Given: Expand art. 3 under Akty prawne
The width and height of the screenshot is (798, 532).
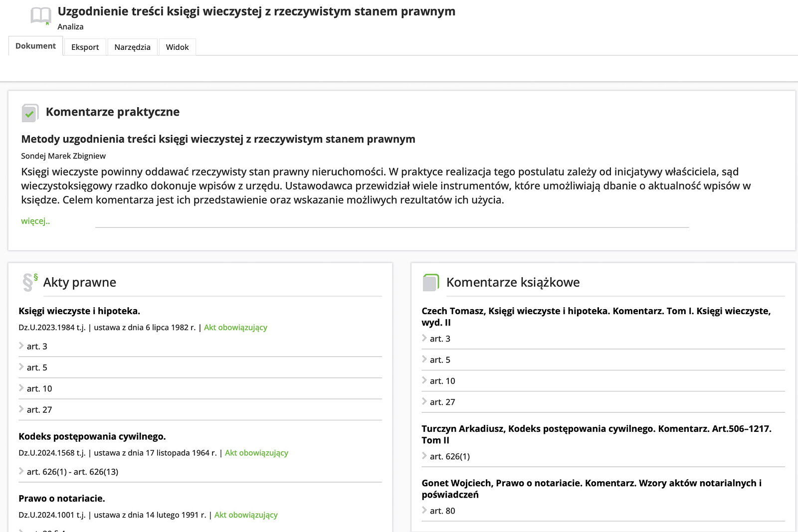Looking at the screenshot, I should click(x=37, y=347).
